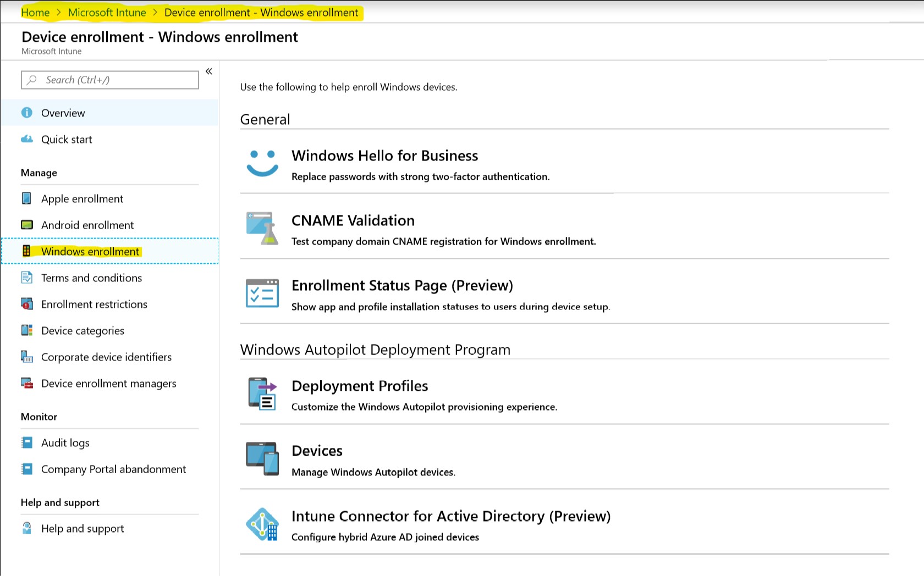Click the Help and support person icon

point(26,528)
